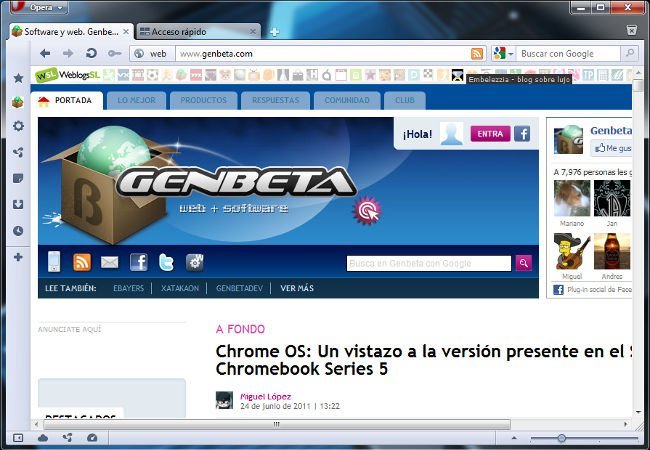
Task: Open the LO MEJOR tab
Action: click(x=136, y=100)
